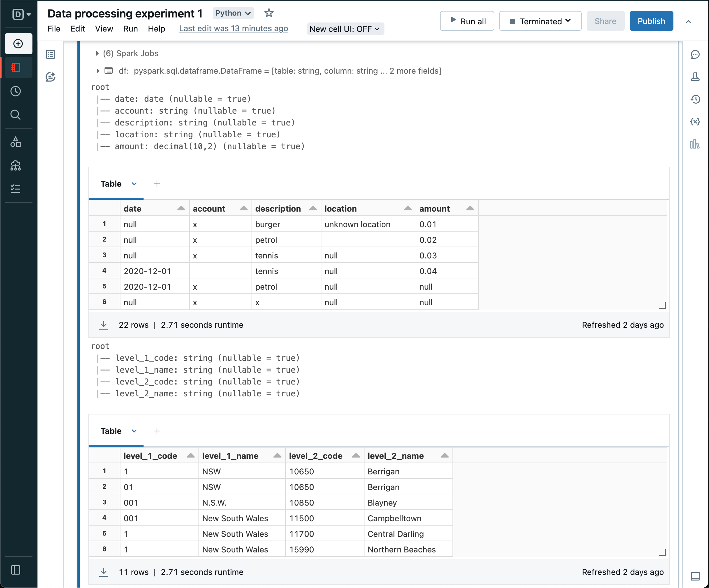Viewport: 709px width, 588px height.
Task: Open the comments icon on right sidebar
Action: point(695,54)
